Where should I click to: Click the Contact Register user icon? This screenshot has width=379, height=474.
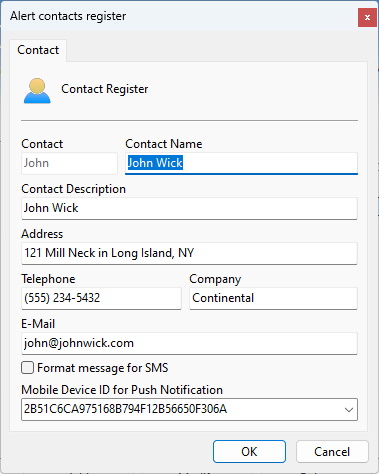pyautogui.click(x=37, y=91)
